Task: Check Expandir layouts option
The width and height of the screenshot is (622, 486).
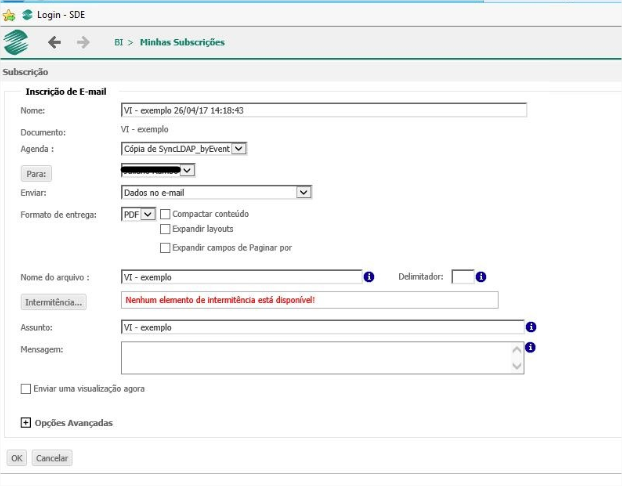Action: point(165,229)
